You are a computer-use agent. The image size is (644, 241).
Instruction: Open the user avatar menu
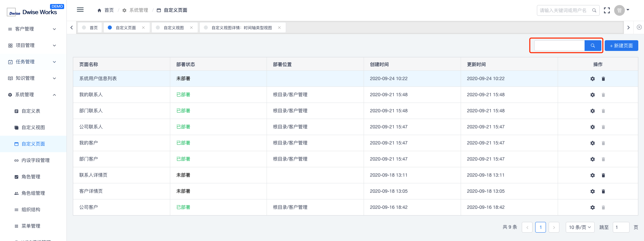point(622,10)
